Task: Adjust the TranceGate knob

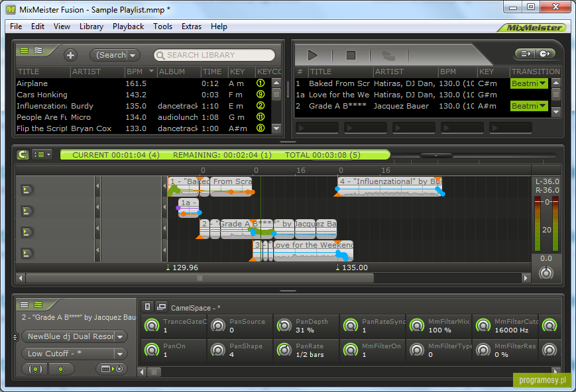Action: pyautogui.click(x=152, y=326)
